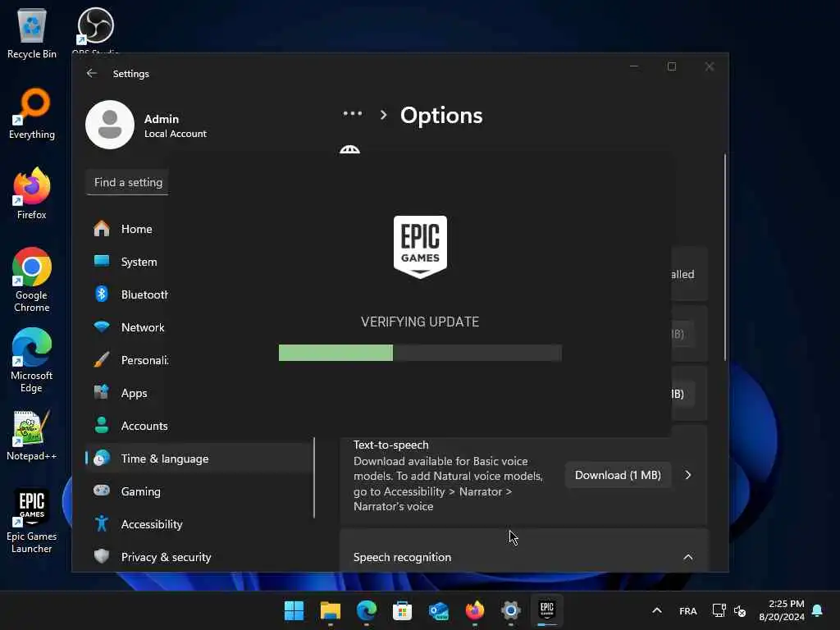The height and width of the screenshot is (630, 840).
Task: Open Microsoft Edge from the taskbar
Action: 367,610
